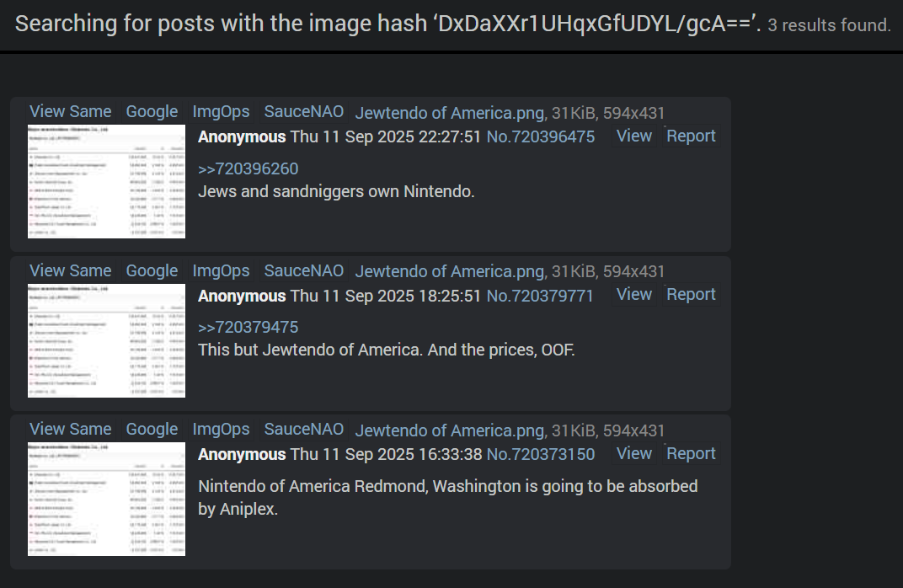Follow the quote link >>720396260

point(248,168)
